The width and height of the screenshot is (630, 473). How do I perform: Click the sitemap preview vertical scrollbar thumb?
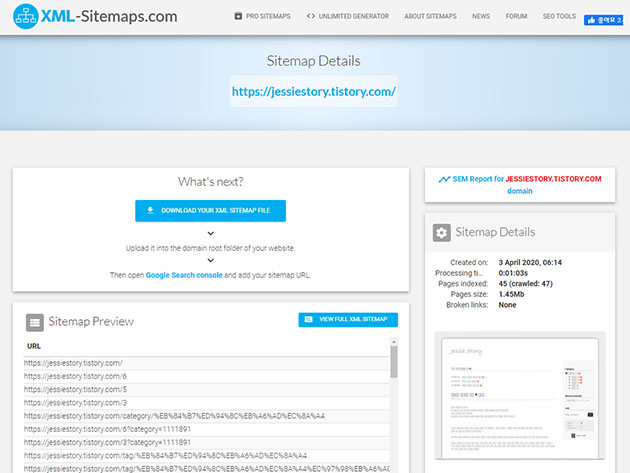click(x=394, y=362)
